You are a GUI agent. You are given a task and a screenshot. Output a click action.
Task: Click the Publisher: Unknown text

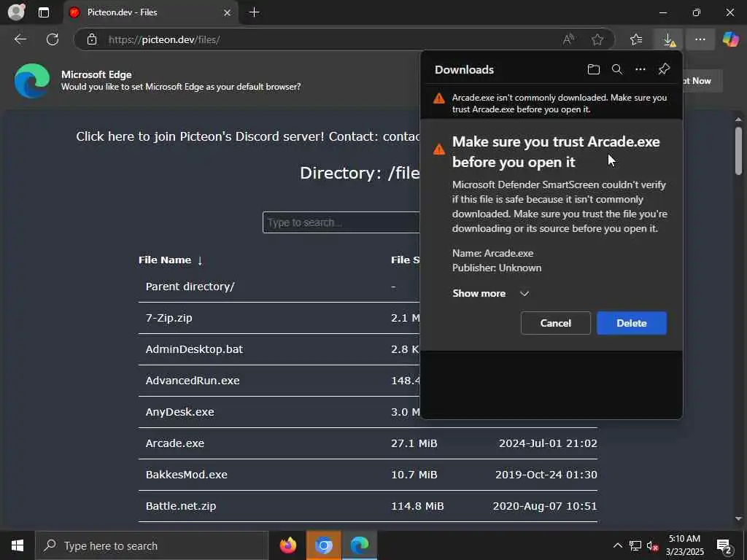coord(497,268)
